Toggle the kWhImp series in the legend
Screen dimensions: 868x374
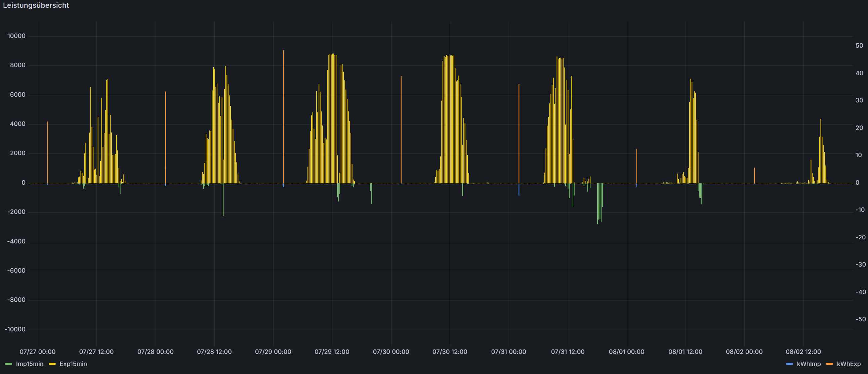coord(809,364)
